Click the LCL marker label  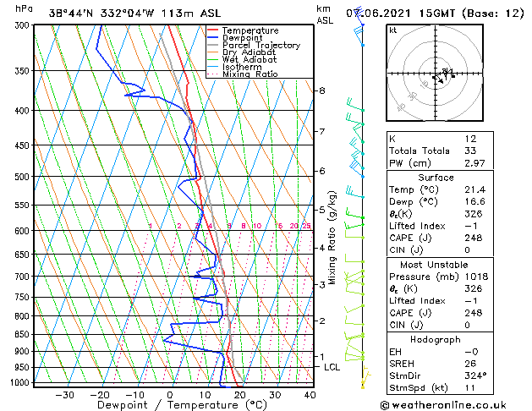332,367
